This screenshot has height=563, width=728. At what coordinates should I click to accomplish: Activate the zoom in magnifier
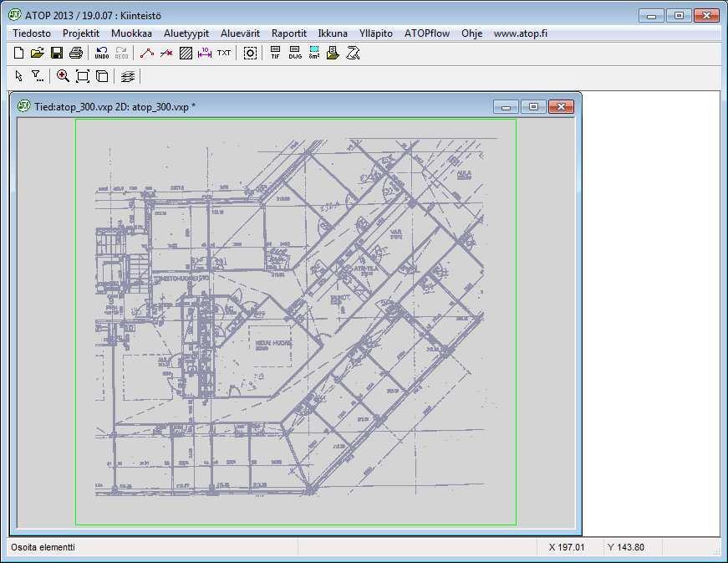(63, 76)
